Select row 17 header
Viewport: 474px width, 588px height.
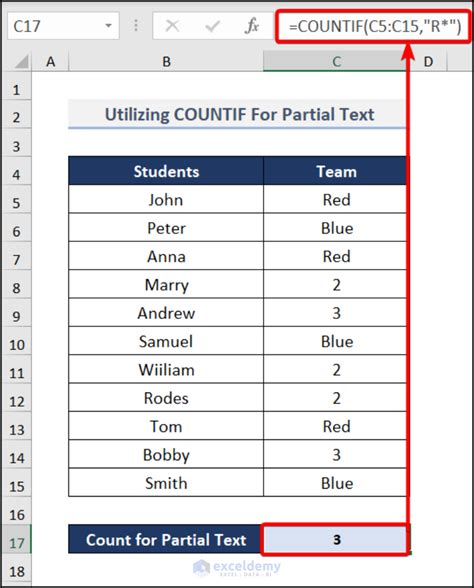click(x=16, y=543)
